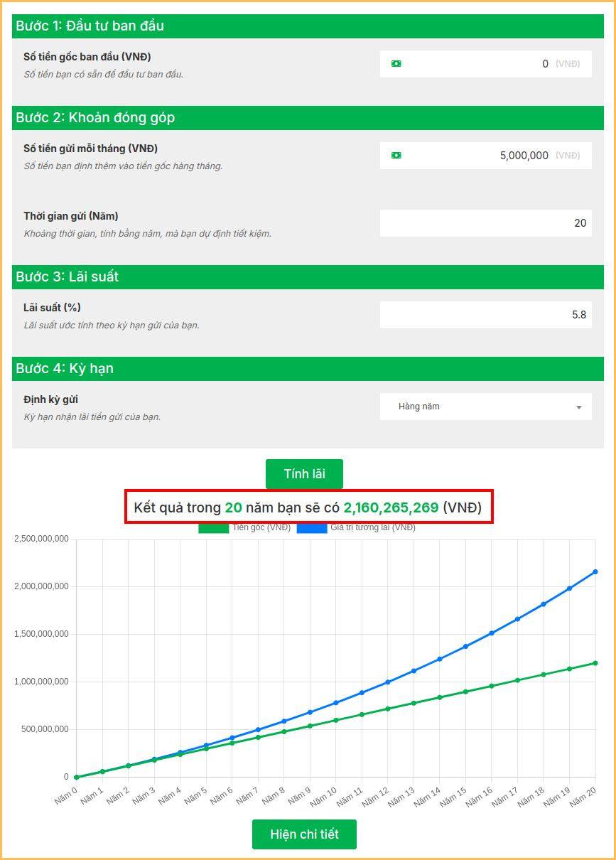Focus the initial principal amount input
616x860 pixels.
click(476, 64)
